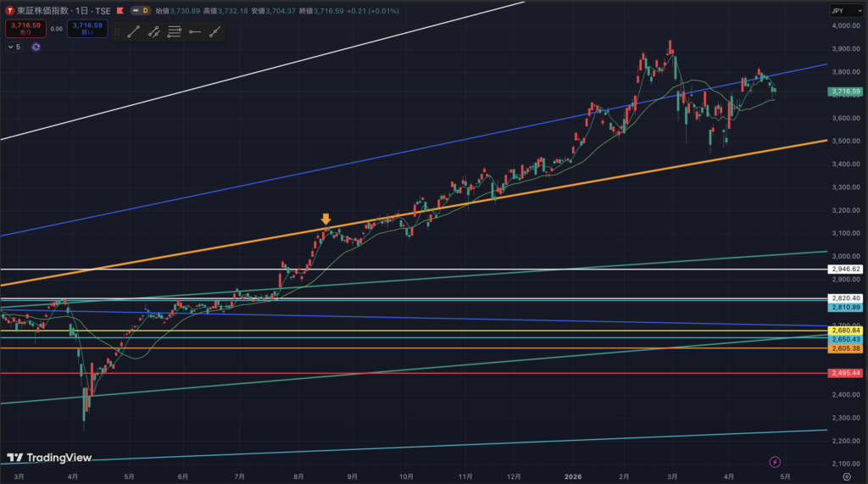Choose the last line tool in favorites toolbar
This screenshot has width=868, height=484.
point(215,31)
